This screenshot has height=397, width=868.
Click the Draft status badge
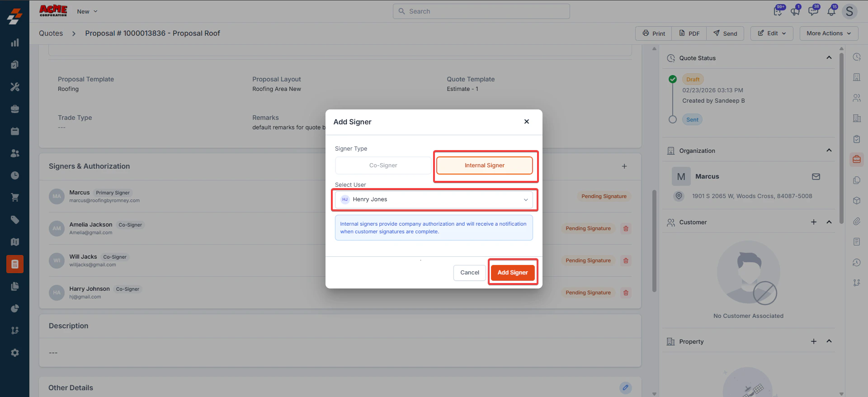click(x=693, y=80)
